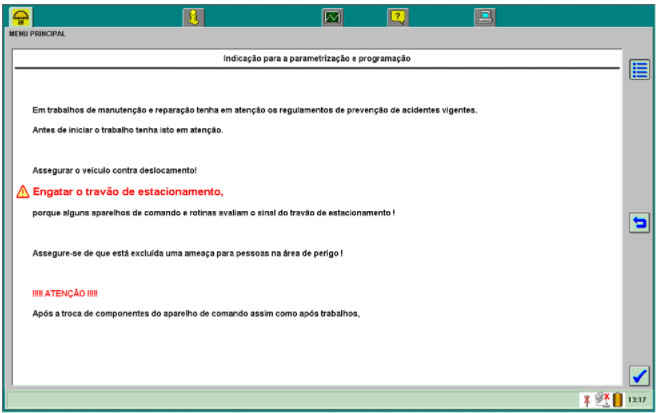Click the 'Indicação para a parametrização' title
This screenshot has height=413, width=659.
coord(317,58)
